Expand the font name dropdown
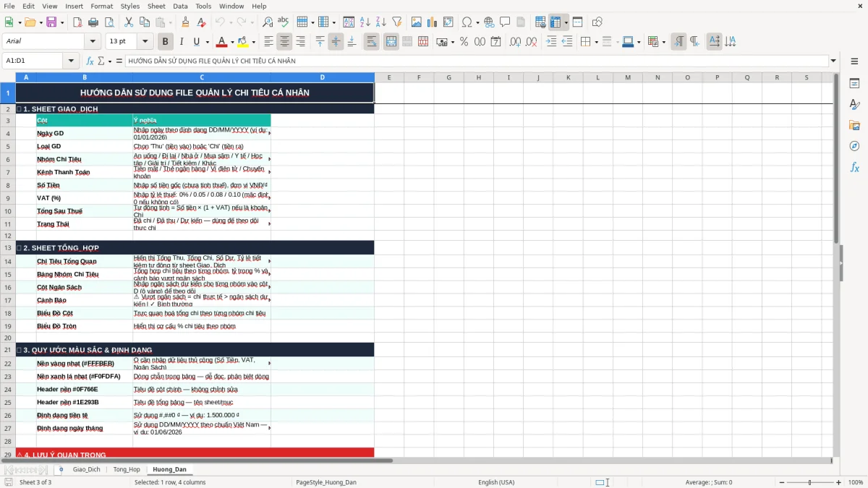Image resolution: width=868 pixels, height=488 pixels. (x=93, y=42)
